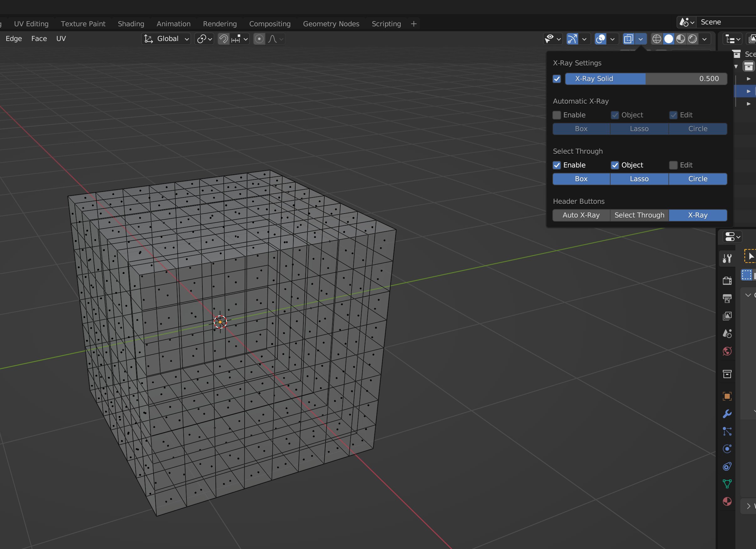The height and width of the screenshot is (549, 756).
Task: Toggle the show gizmo icon
Action: pyautogui.click(x=572, y=39)
